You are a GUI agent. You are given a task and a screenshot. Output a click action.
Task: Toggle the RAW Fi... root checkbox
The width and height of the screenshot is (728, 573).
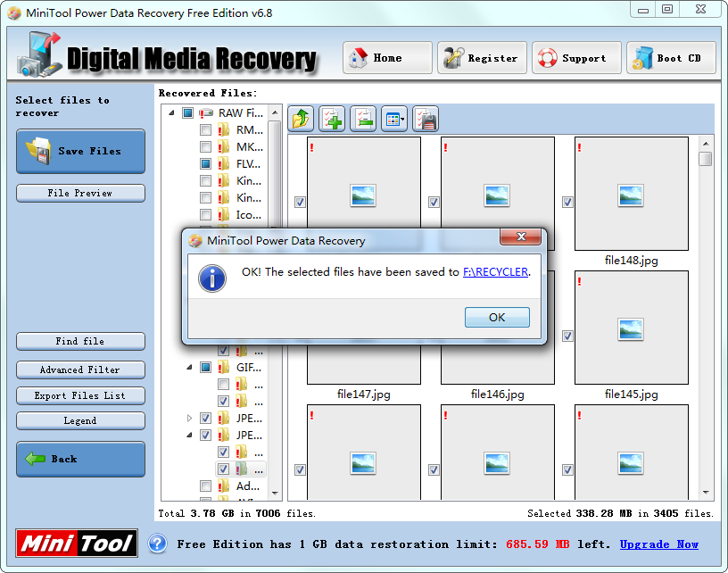(187, 112)
